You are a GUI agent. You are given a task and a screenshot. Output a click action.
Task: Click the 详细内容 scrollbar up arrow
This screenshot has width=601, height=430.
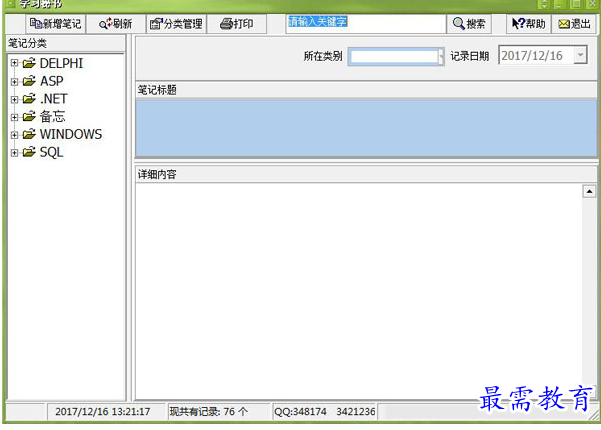coord(589,191)
